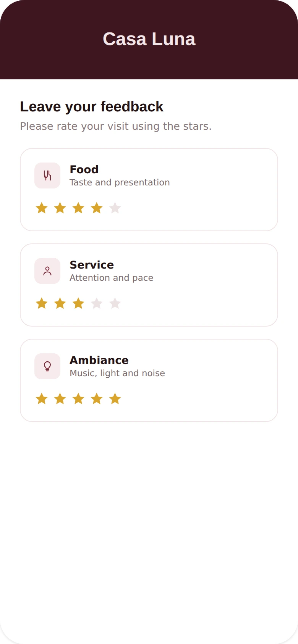Raise Service rating to four stars
This screenshot has height=644, width=298.
point(97,304)
